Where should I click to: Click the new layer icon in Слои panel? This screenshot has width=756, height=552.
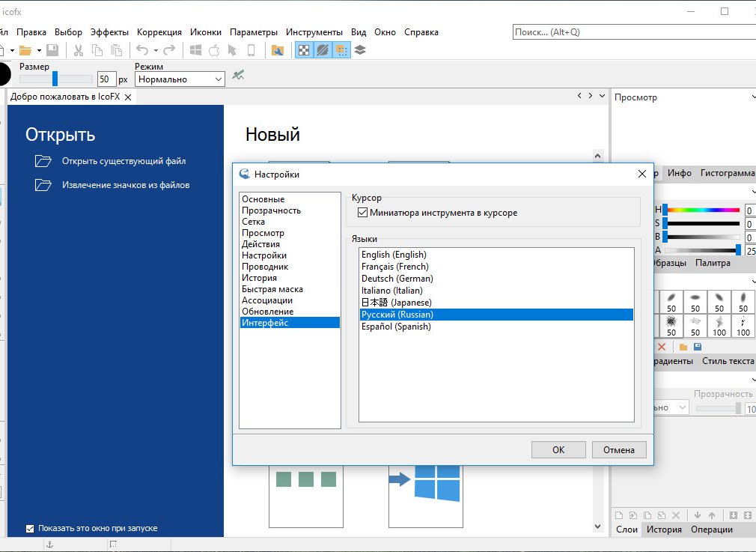619,515
